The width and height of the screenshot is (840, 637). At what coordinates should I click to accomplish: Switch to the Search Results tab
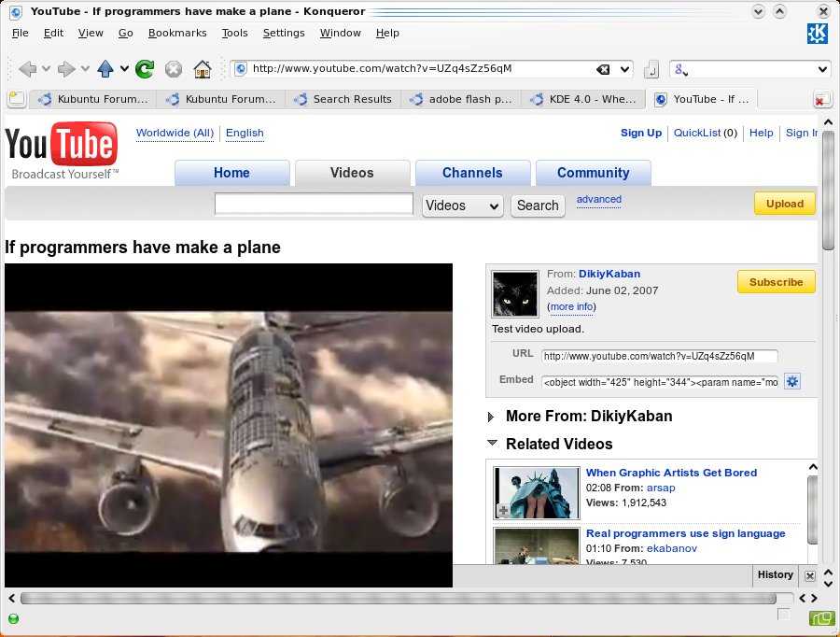pyautogui.click(x=352, y=99)
